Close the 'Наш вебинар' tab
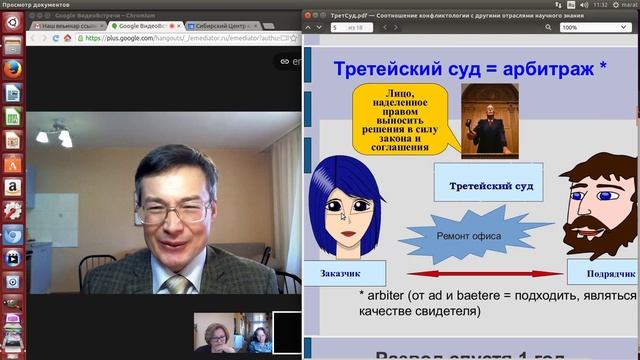 [x=102, y=26]
